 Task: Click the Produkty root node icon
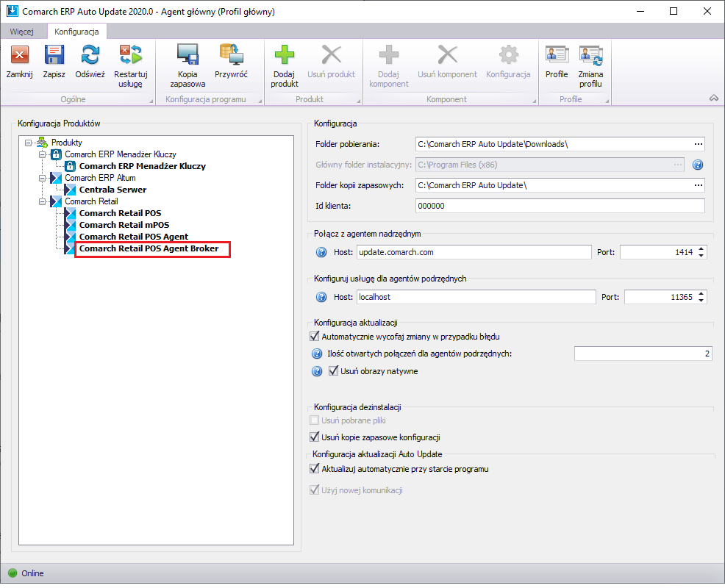42,143
